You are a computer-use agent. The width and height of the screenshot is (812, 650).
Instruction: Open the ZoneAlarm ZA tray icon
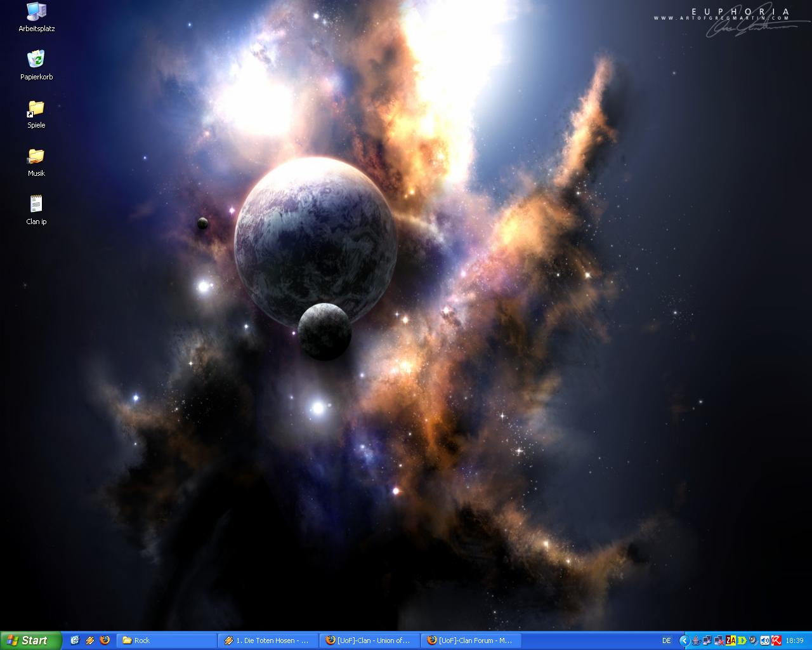(x=731, y=640)
